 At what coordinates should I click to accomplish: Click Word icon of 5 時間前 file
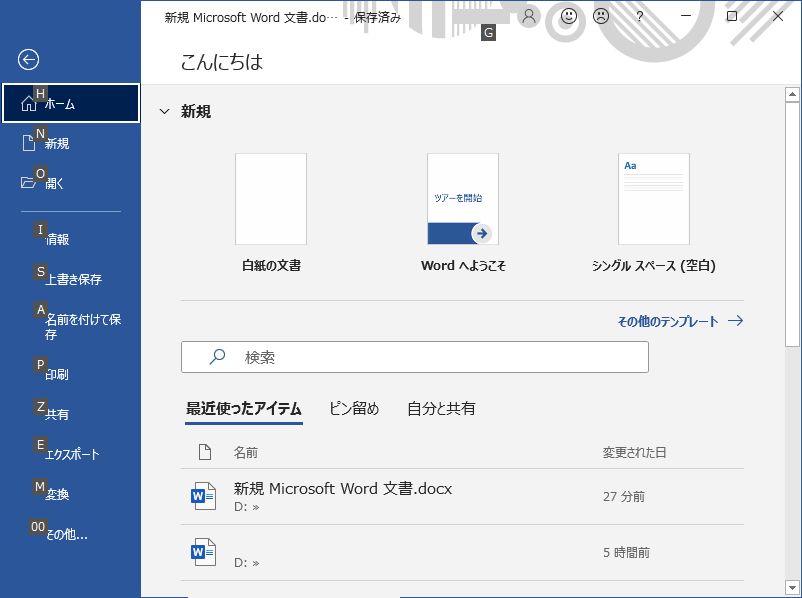[x=203, y=552]
